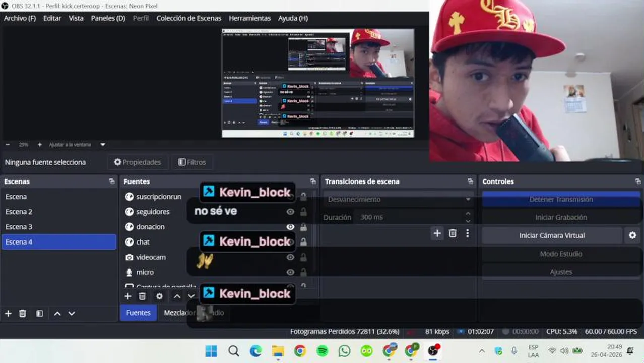Open the Ayuda (H) menu
Image resolution: width=644 pixels, height=363 pixels.
293,18
